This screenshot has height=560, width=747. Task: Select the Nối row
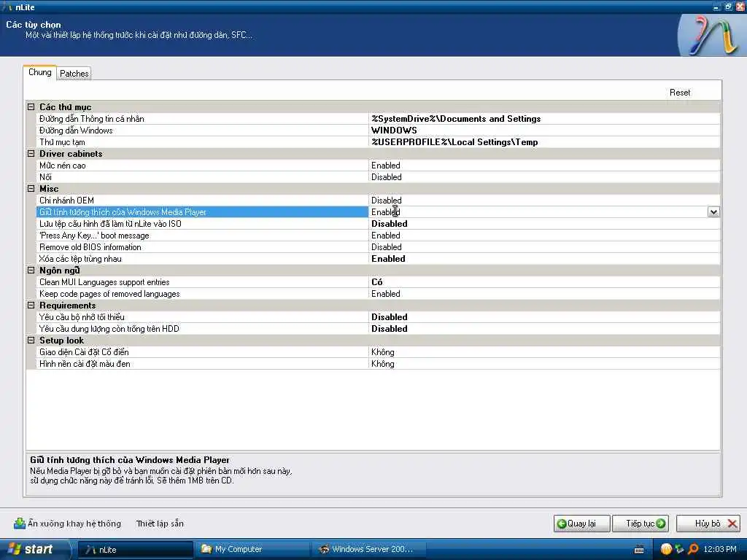[203, 177]
